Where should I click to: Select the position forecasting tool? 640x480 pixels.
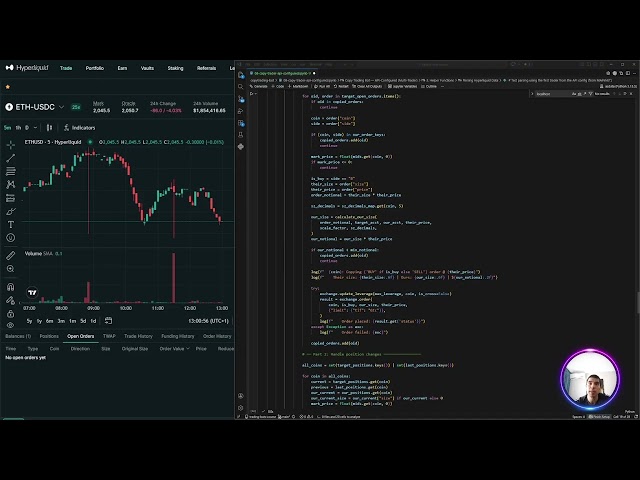pyautogui.click(x=11, y=198)
